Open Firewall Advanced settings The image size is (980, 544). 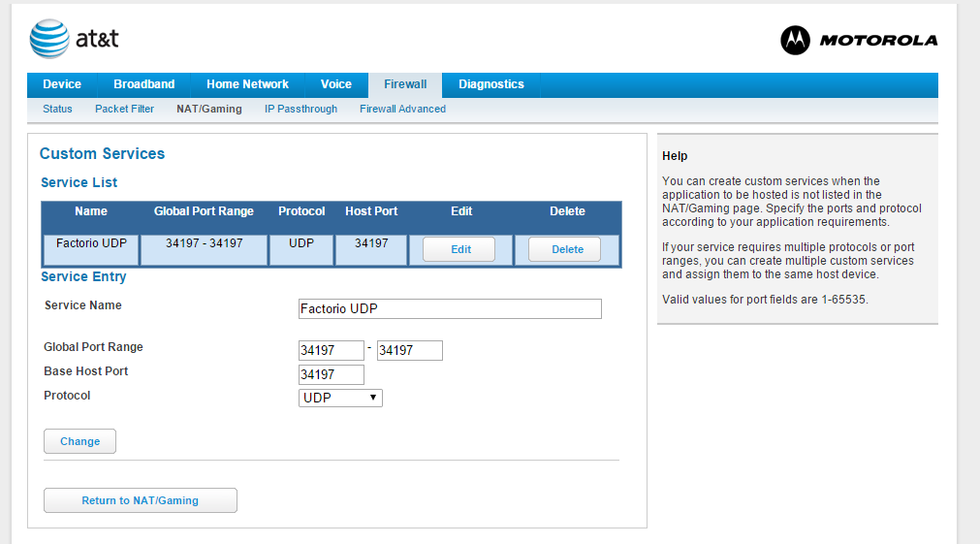tap(402, 109)
